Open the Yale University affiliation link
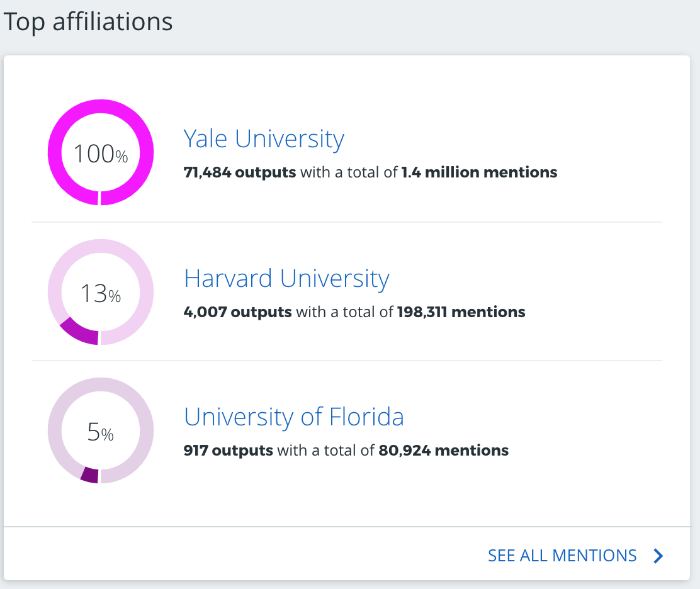The image size is (700, 589). (x=264, y=139)
